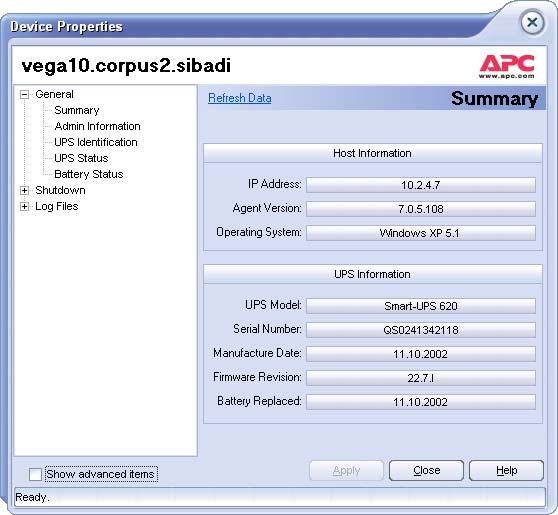Select the General tree label
This screenshot has height=515, width=558.
click(x=54, y=94)
